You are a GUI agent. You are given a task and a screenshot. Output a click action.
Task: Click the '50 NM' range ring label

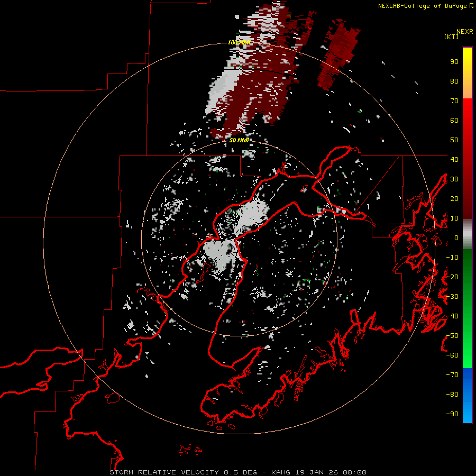[239, 140]
